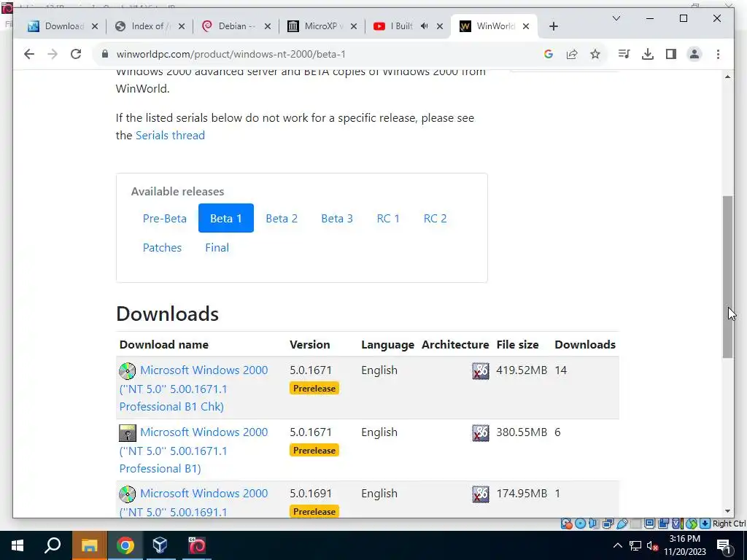747x560 pixels.
Task: Click the Downloads column header
Action: (585, 345)
